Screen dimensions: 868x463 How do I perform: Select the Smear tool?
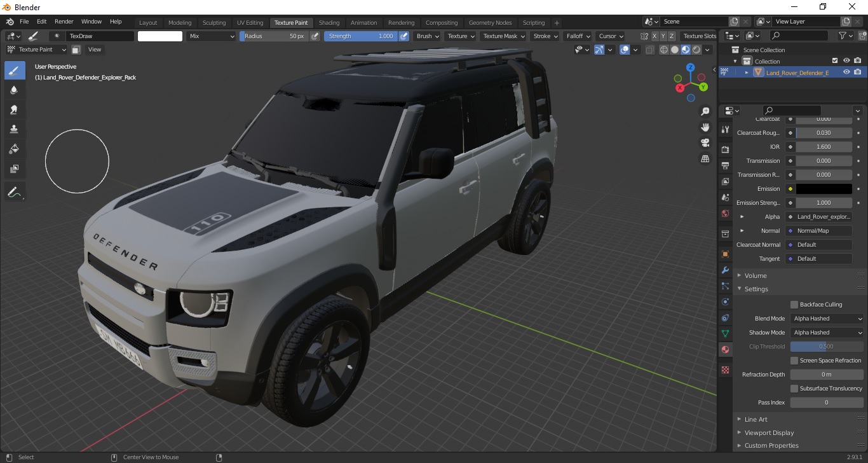point(15,110)
